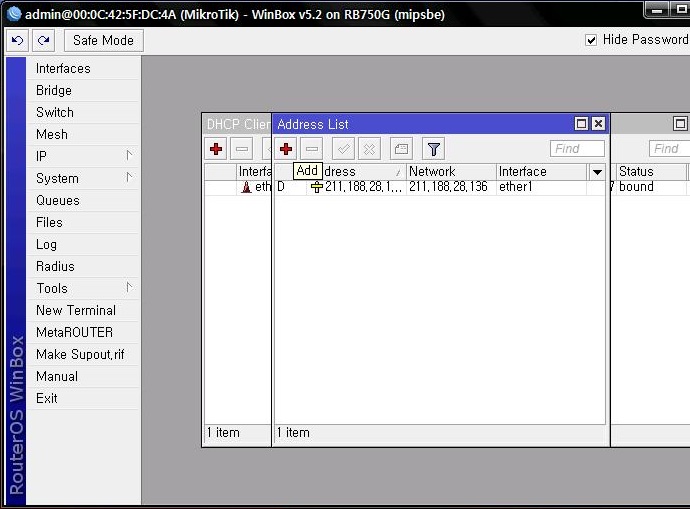
Task: Click the D dynamic flag in row
Action: (281, 187)
